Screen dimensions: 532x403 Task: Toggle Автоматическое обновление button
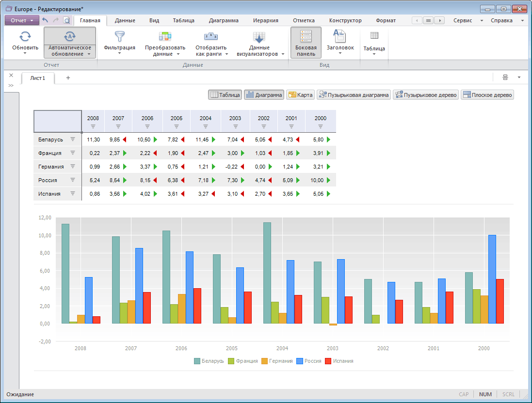70,43
